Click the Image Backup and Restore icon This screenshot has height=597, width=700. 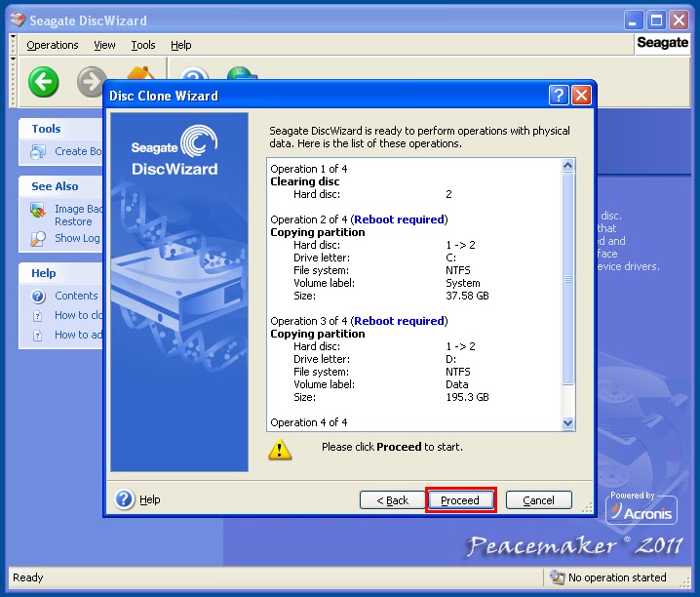(38, 211)
